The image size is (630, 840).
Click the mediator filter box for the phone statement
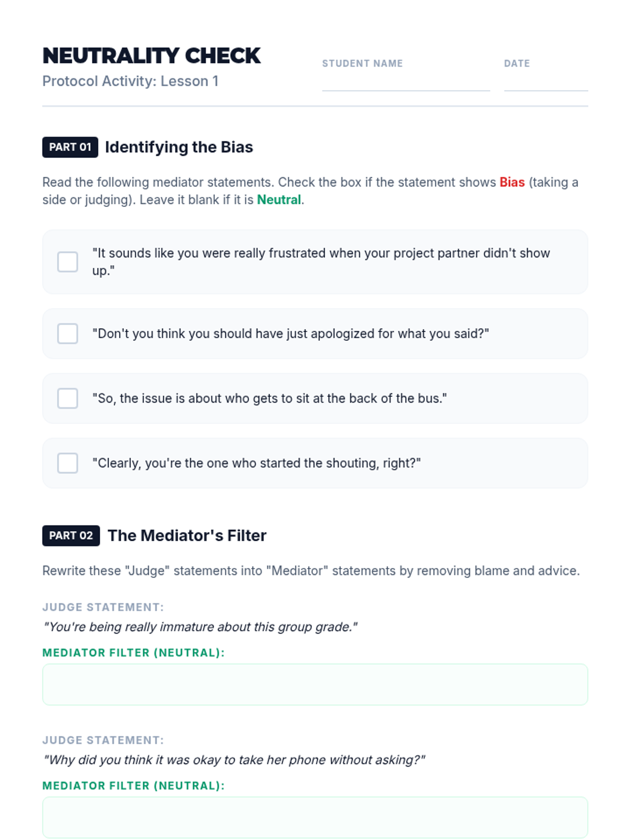[x=315, y=817]
